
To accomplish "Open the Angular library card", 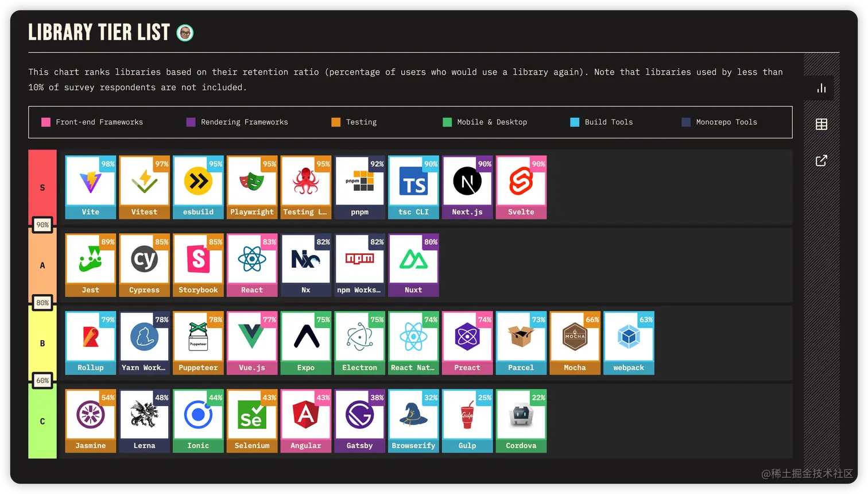I will [x=306, y=421].
